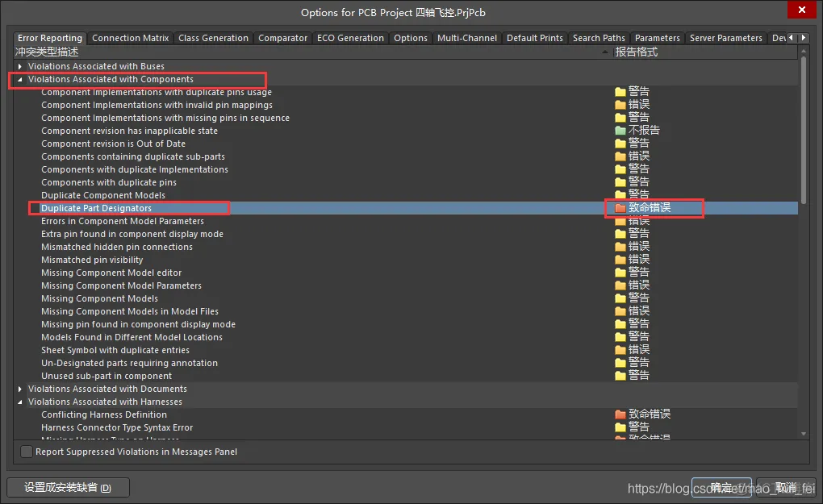This screenshot has height=504, width=823.
Task: Click report mode icon for Mismatched pin visibility
Action: coord(620,260)
